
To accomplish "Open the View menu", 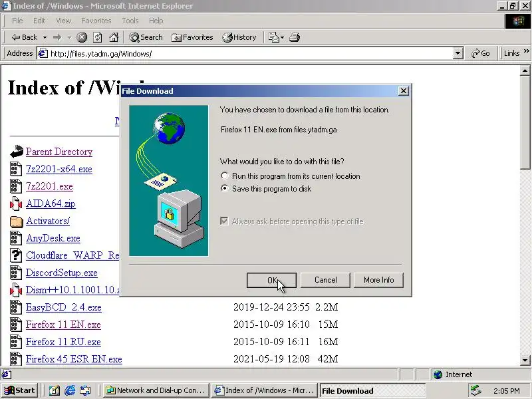I will pos(63,21).
